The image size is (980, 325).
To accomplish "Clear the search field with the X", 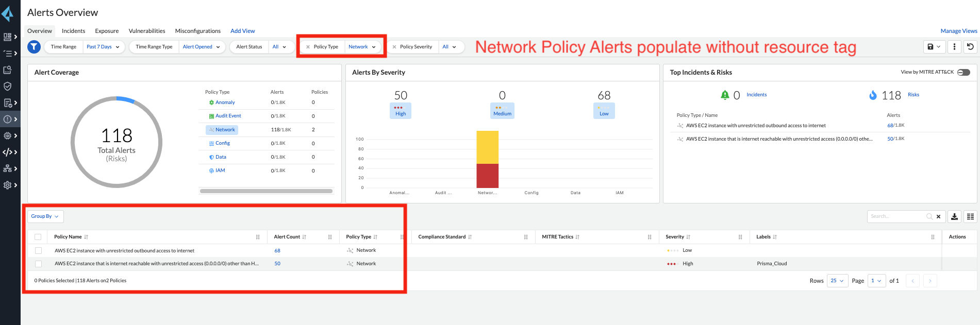I will tap(938, 216).
